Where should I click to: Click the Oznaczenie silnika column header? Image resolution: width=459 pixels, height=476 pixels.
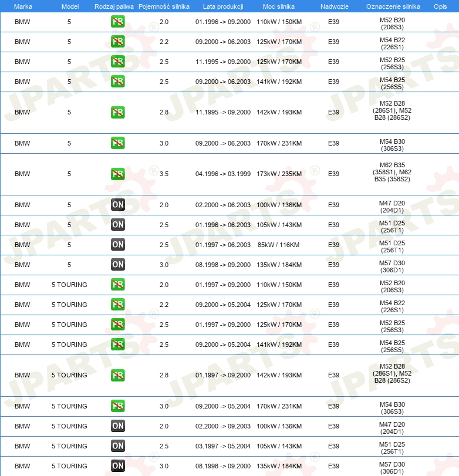click(x=393, y=6)
